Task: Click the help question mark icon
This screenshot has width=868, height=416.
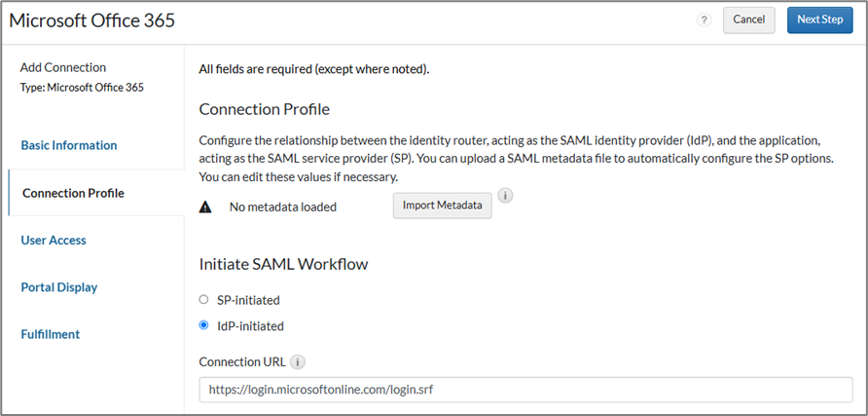Action: (705, 20)
